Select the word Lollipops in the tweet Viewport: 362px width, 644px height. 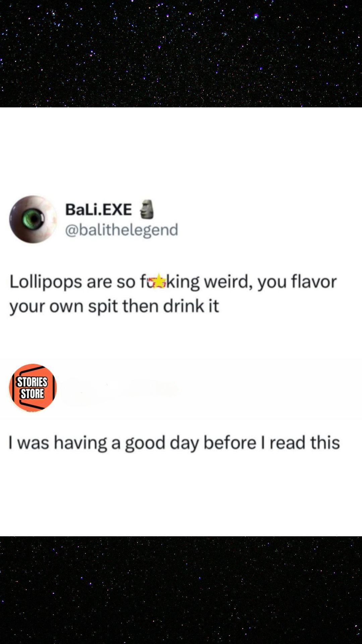(46, 282)
